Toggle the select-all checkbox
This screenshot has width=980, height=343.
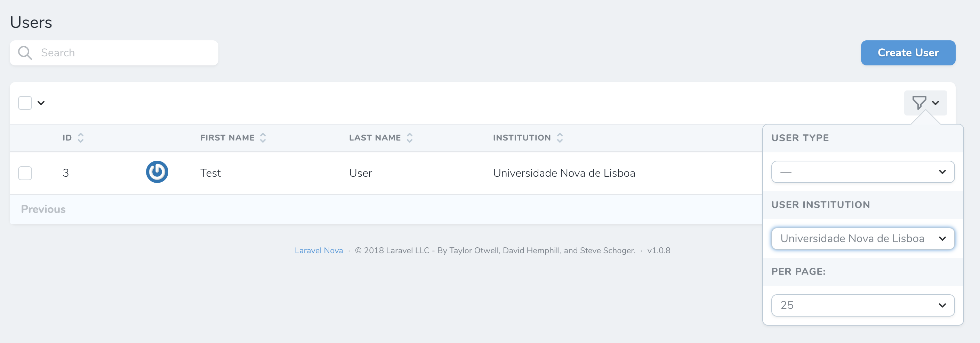(25, 102)
